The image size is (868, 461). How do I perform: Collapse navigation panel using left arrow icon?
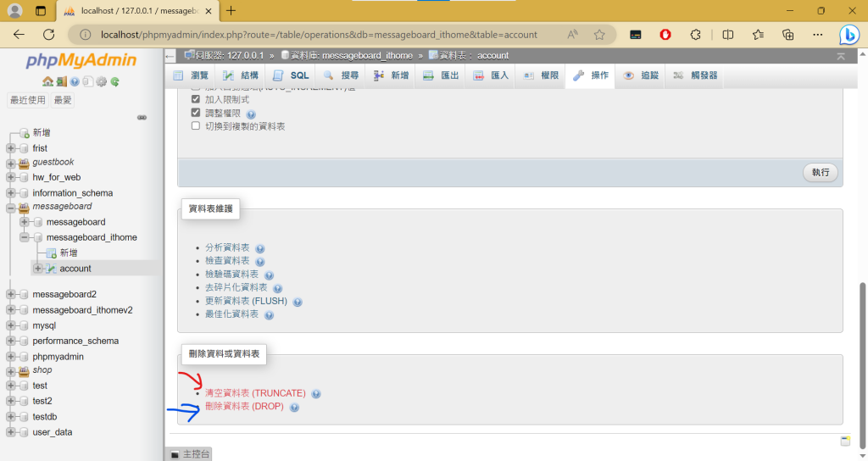(x=170, y=56)
